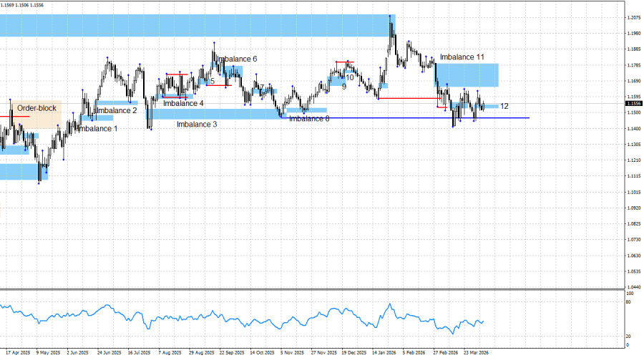Click the 'Order-block' chart label
The image size is (644, 358).
(36, 108)
